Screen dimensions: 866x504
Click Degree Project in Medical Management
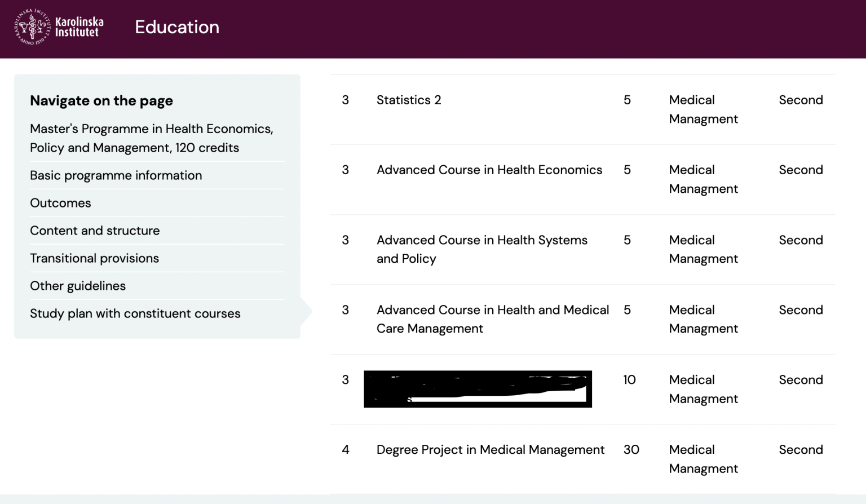pyautogui.click(x=490, y=450)
